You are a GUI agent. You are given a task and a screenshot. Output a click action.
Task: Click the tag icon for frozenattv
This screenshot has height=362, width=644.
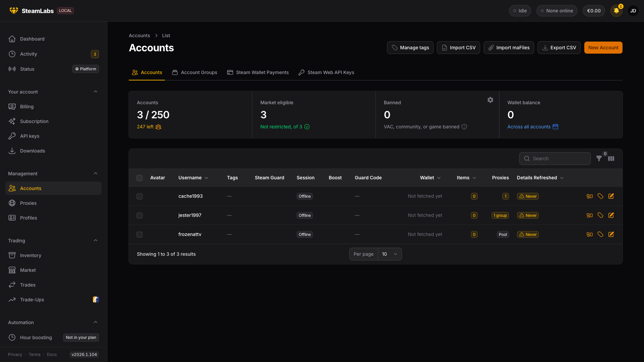click(600, 234)
